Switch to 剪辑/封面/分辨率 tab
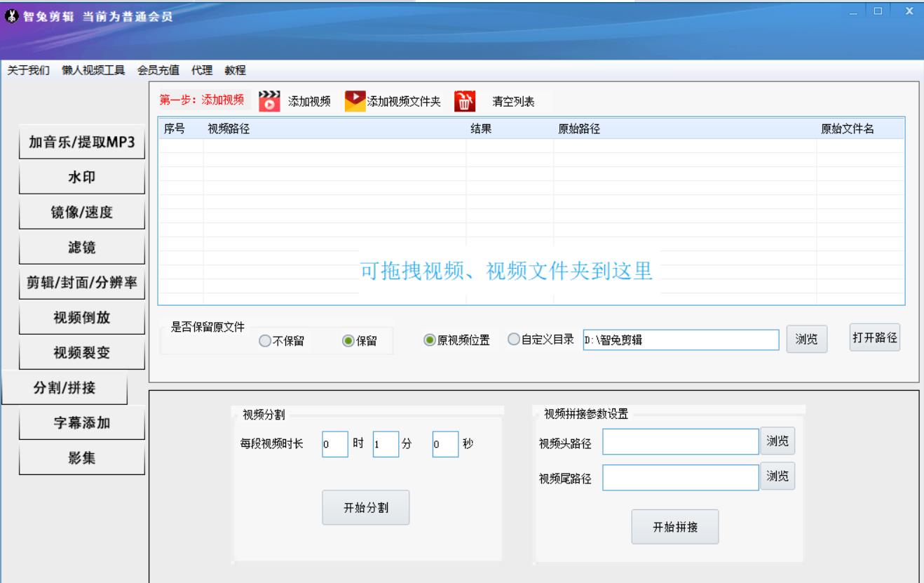The height and width of the screenshot is (583, 924). [81, 283]
